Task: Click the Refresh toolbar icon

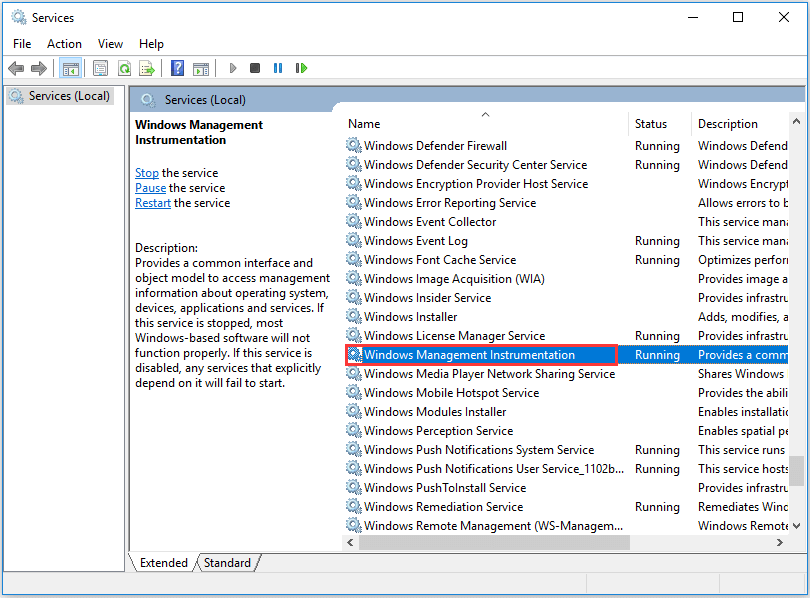Action: pos(124,68)
